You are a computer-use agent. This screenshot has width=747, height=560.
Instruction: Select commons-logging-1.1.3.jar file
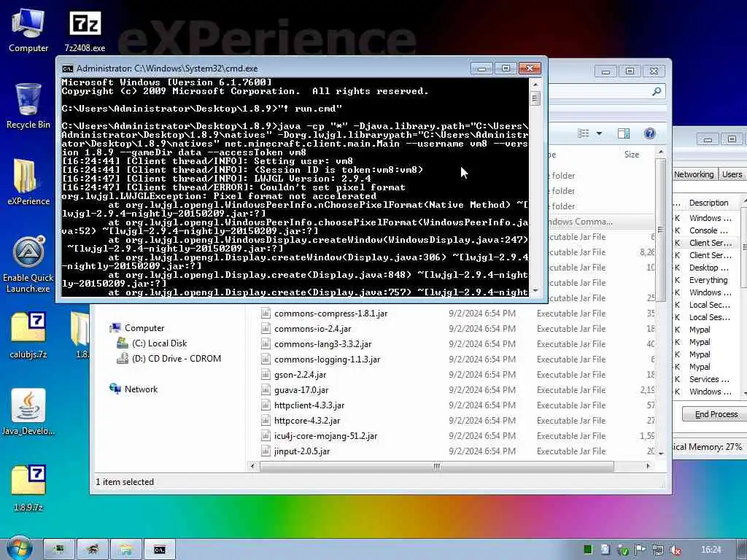coord(327,359)
